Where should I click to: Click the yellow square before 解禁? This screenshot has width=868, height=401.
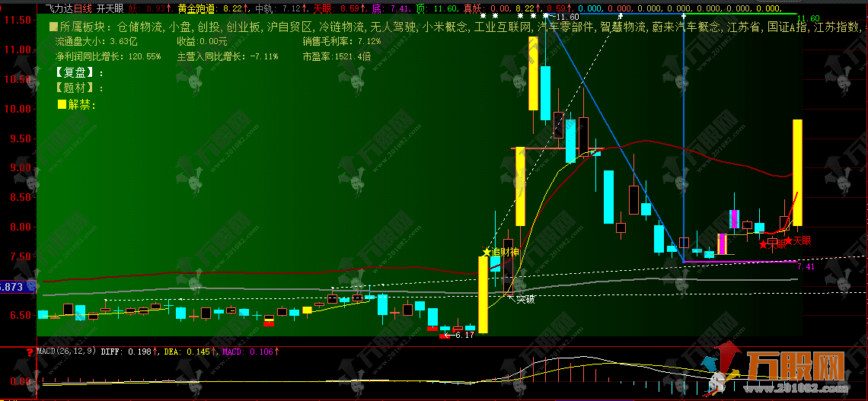click(x=62, y=104)
